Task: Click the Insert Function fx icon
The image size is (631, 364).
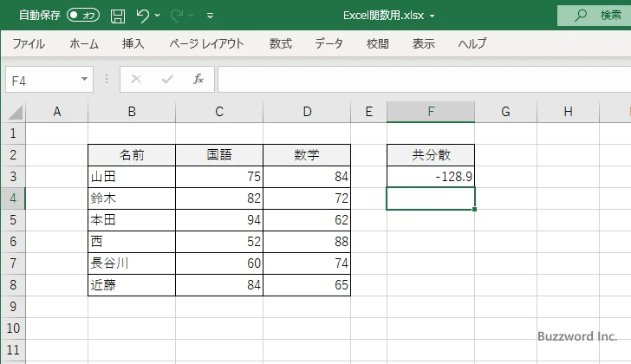Action: (198, 79)
